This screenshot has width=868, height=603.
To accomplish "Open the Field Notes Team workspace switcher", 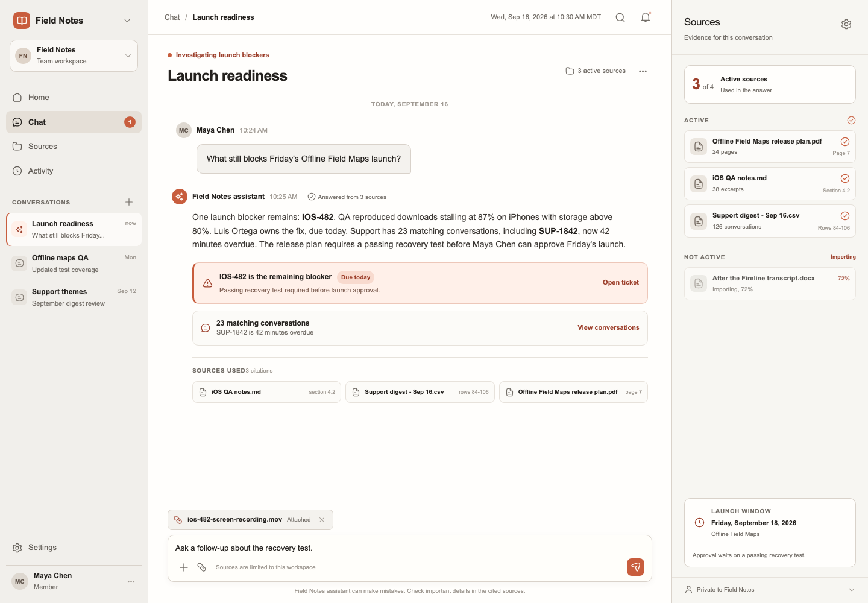I will click(74, 55).
